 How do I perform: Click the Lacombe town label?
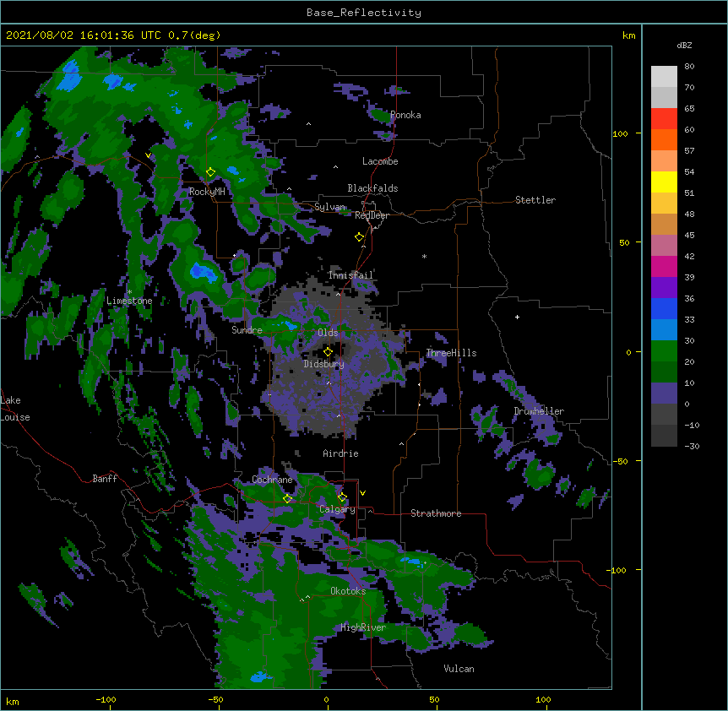pos(380,161)
